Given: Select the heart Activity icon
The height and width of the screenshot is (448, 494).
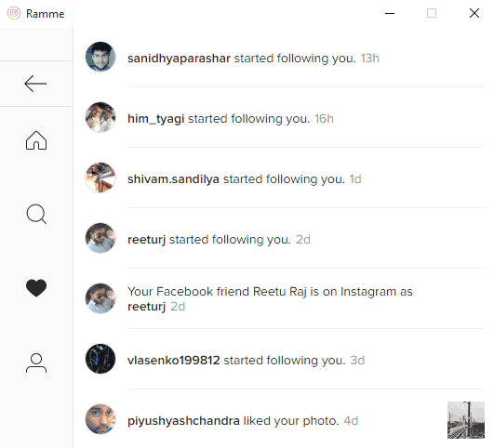Looking at the screenshot, I should (x=36, y=288).
